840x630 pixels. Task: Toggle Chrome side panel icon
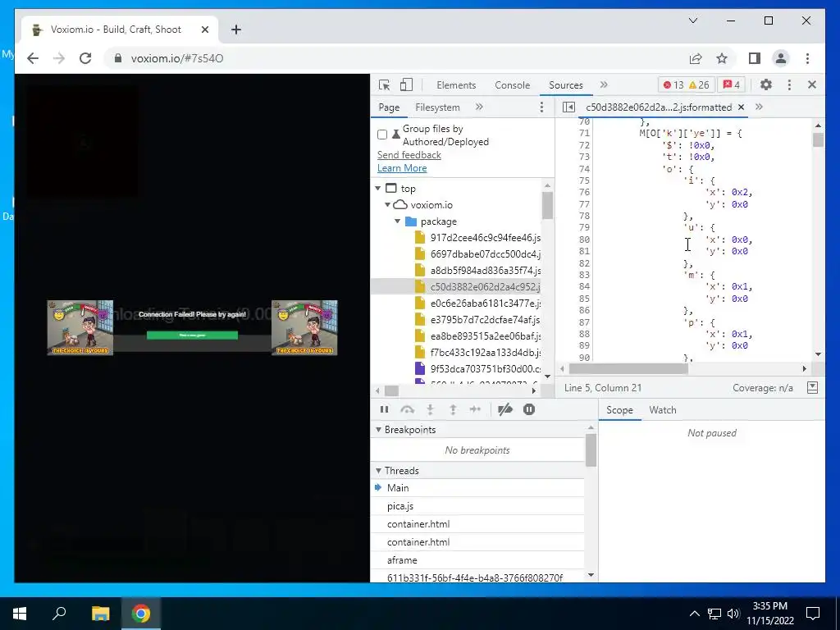[x=755, y=58]
